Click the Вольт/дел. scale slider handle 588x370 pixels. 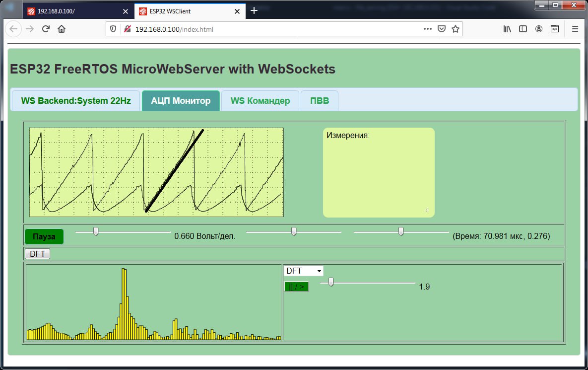96,231
